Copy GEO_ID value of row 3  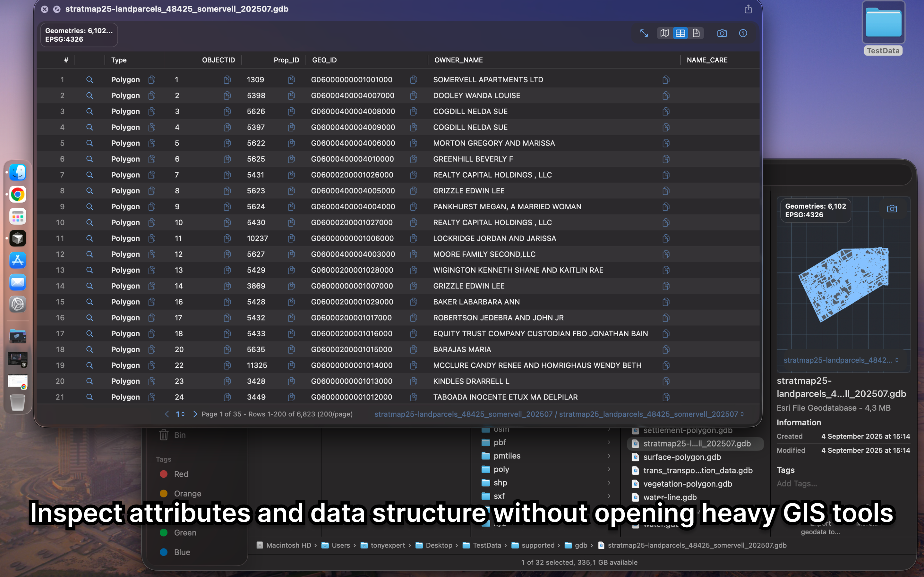tap(414, 112)
